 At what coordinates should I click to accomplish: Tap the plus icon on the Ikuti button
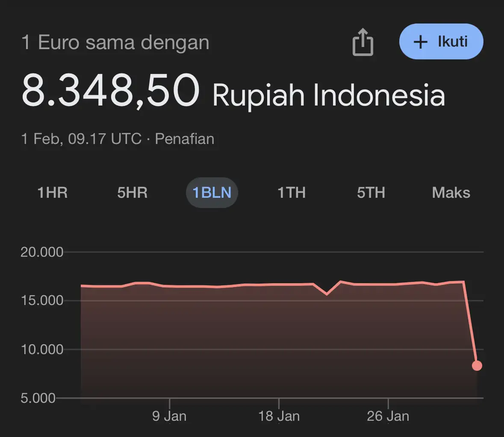(421, 41)
